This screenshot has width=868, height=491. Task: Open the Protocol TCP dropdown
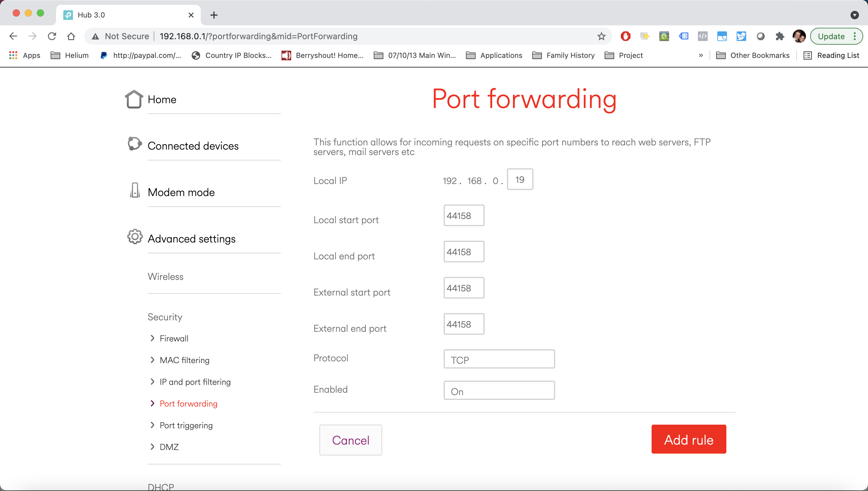point(499,359)
